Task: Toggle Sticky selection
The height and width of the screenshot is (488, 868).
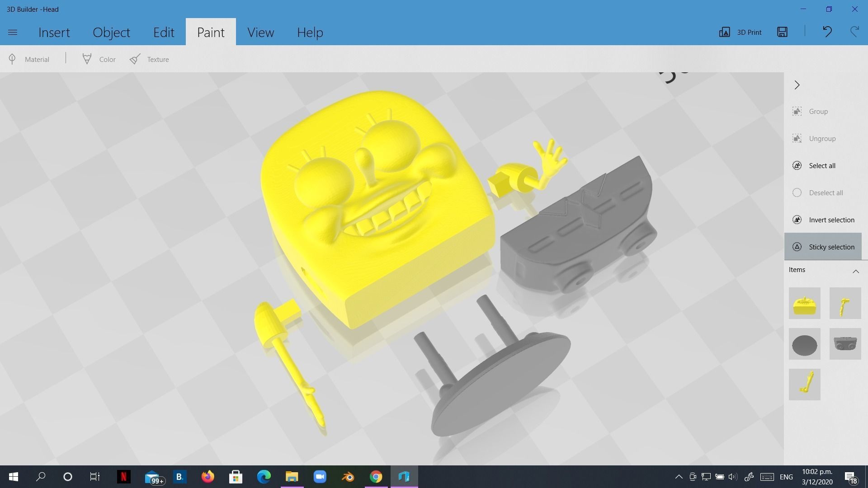Action: tap(823, 247)
